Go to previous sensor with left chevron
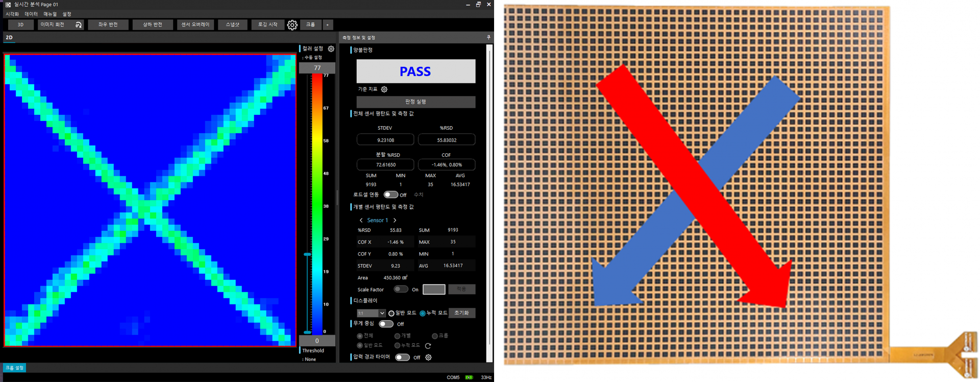 (x=361, y=221)
